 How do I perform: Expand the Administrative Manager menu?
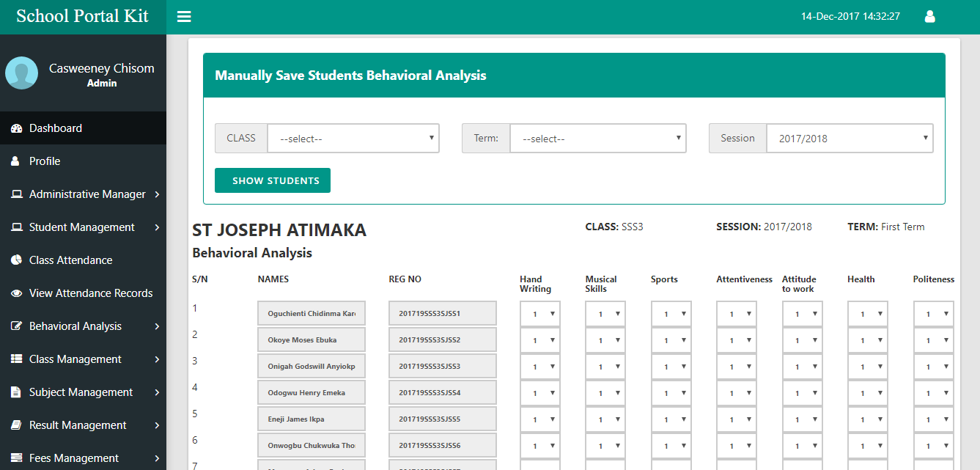pyautogui.click(x=86, y=194)
